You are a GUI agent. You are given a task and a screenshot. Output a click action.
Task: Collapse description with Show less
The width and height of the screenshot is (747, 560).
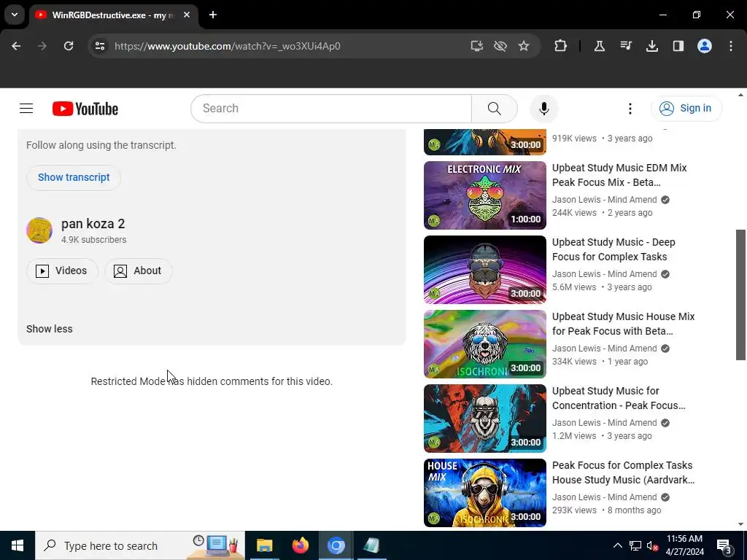click(49, 329)
